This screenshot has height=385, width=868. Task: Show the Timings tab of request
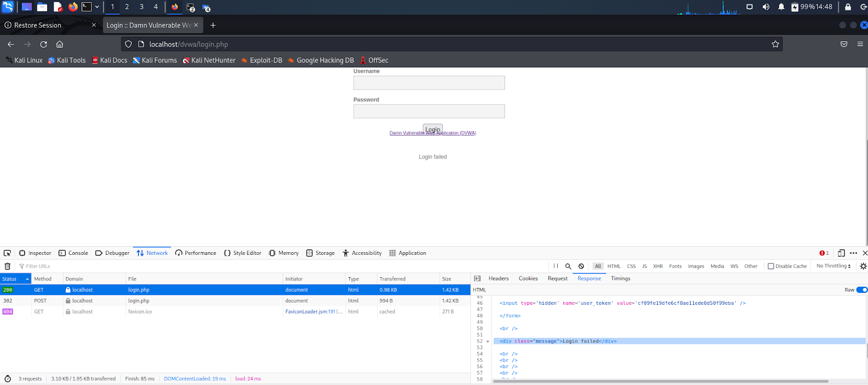pyautogui.click(x=621, y=279)
